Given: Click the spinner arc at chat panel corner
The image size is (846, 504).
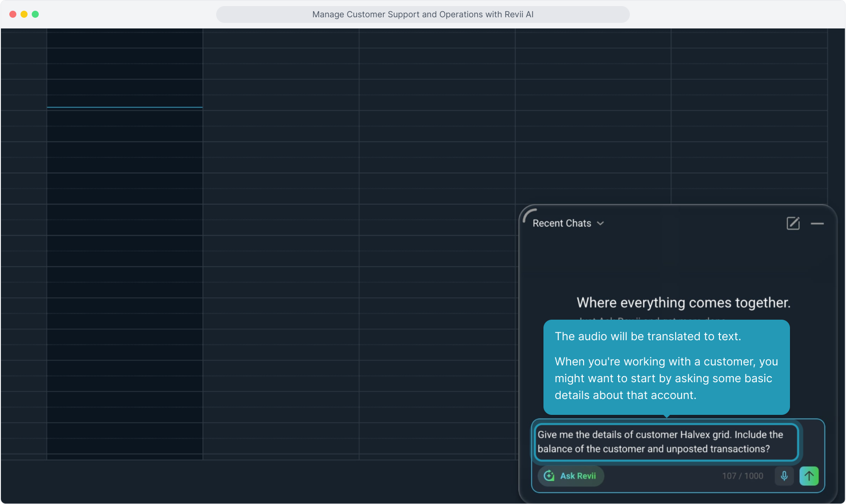Looking at the screenshot, I should click(528, 215).
